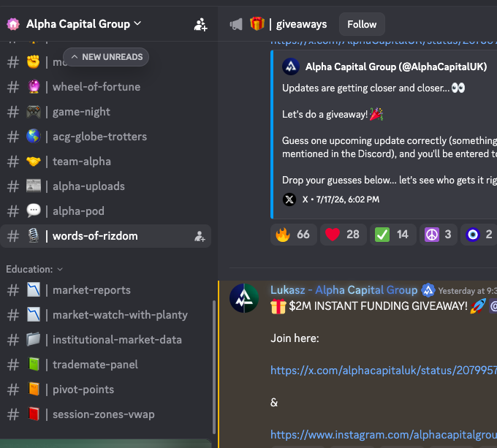Open Lukasz's profile avatar
497x448 pixels.
(x=244, y=298)
